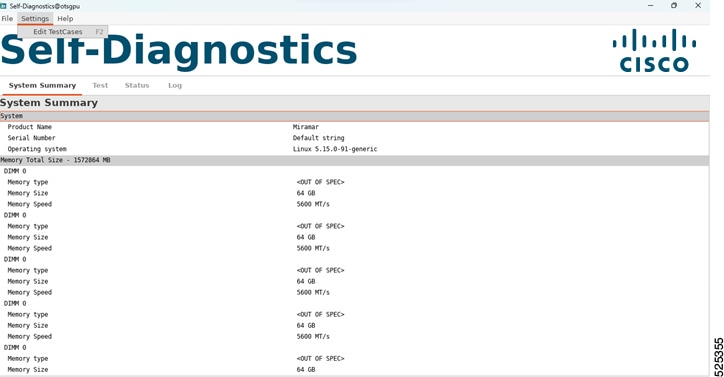Image resolution: width=724 pixels, height=377 pixels.
Task: Click the Self-Diagnostics app icon in title bar
Action: tap(4, 6)
